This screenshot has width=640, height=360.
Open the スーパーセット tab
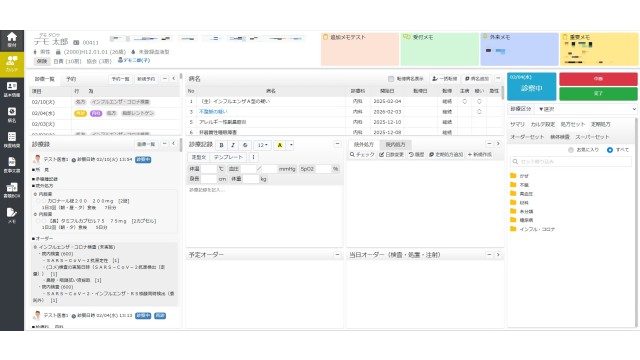(592, 137)
